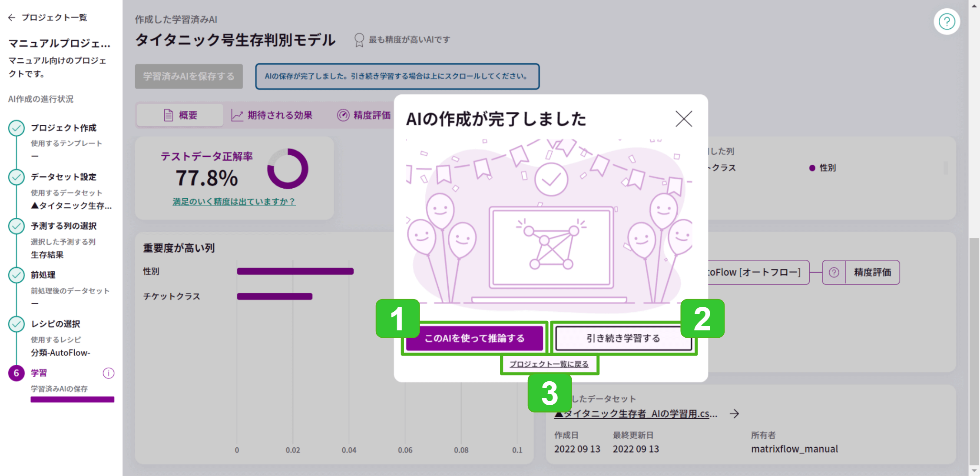The height and width of the screenshot is (476, 980).
Task: Click マニュアルプロジェ... project name in sidebar
Action: [x=60, y=43]
